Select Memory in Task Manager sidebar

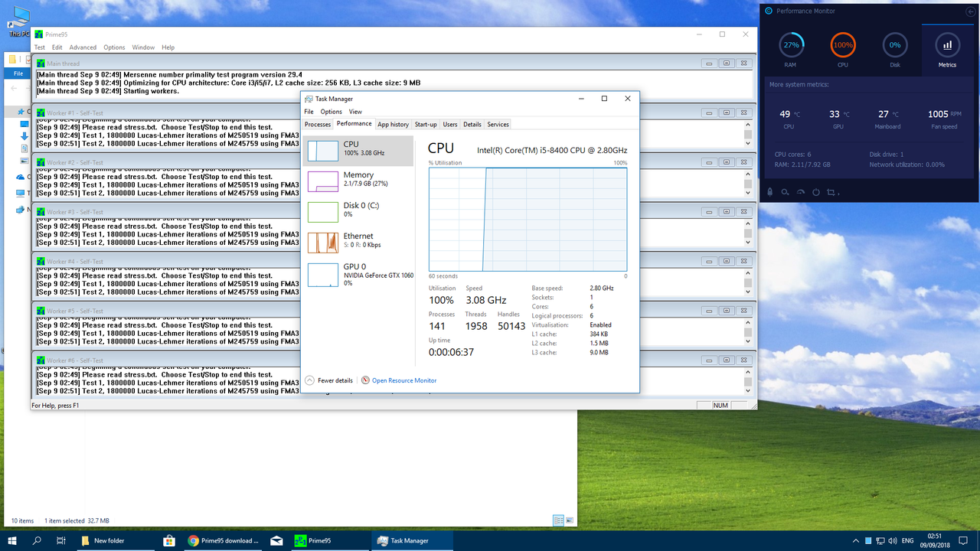click(358, 181)
